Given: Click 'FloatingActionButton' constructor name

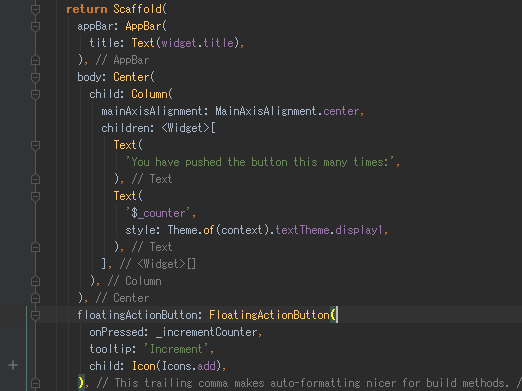Looking at the screenshot, I should click(x=269, y=315).
